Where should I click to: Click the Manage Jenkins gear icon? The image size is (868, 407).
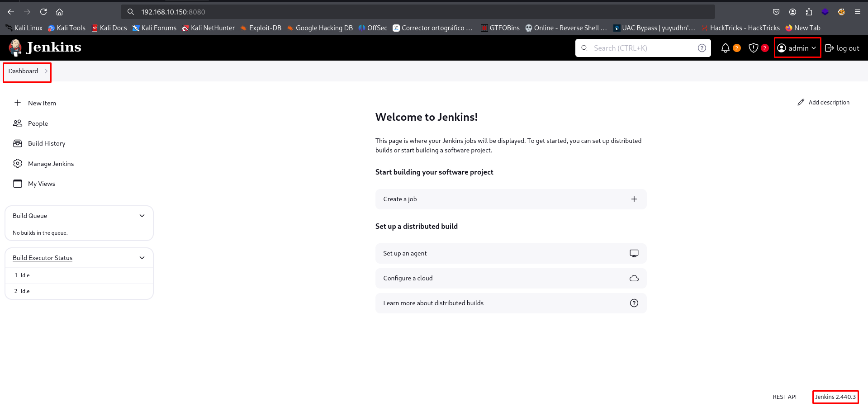pos(18,163)
